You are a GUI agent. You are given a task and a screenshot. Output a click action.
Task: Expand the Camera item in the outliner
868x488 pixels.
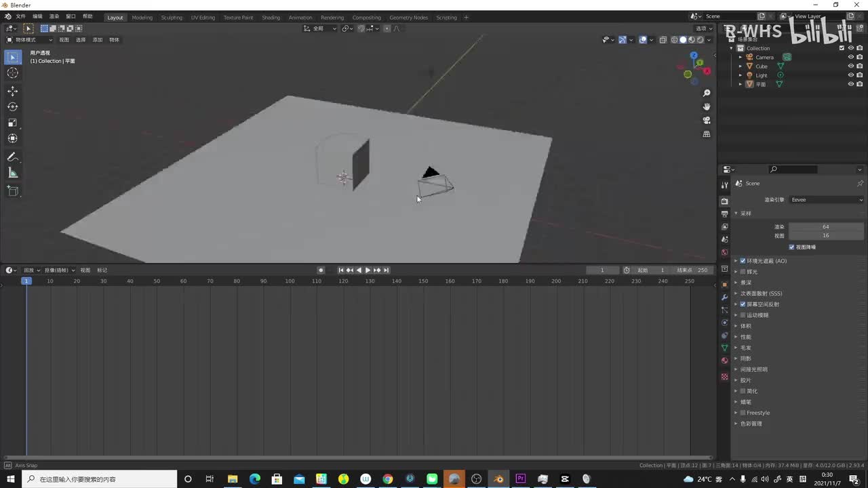(741, 57)
